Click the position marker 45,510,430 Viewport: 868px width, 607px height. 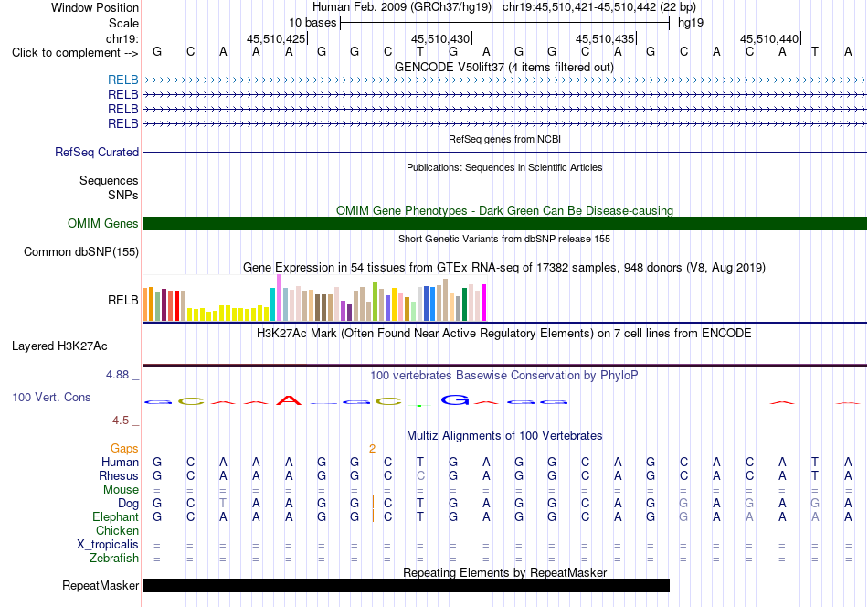click(440, 38)
